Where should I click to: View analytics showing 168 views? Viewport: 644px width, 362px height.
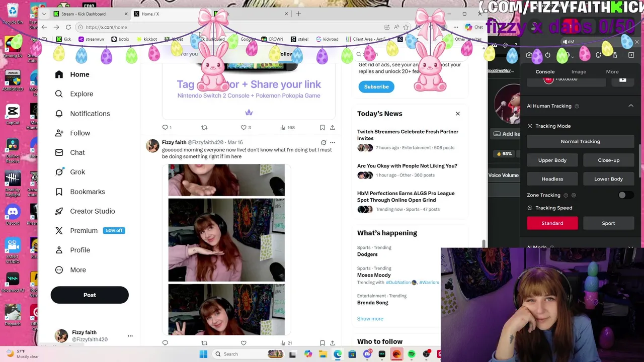click(x=287, y=128)
